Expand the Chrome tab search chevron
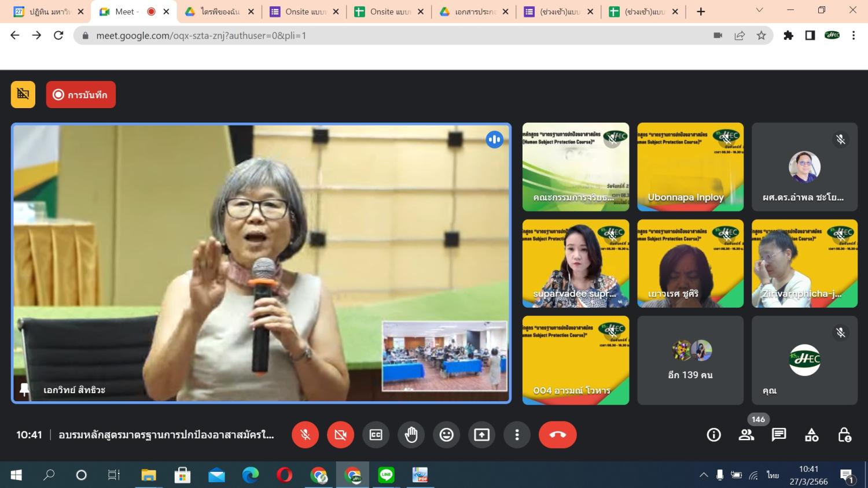Image resolution: width=868 pixels, height=488 pixels. pos(760,10)
